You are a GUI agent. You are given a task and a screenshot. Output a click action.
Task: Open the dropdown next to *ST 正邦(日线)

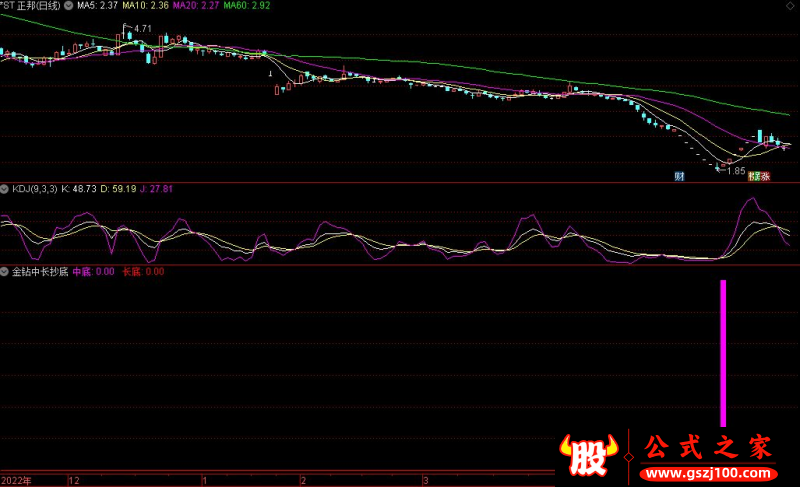[x=68, y=6]
